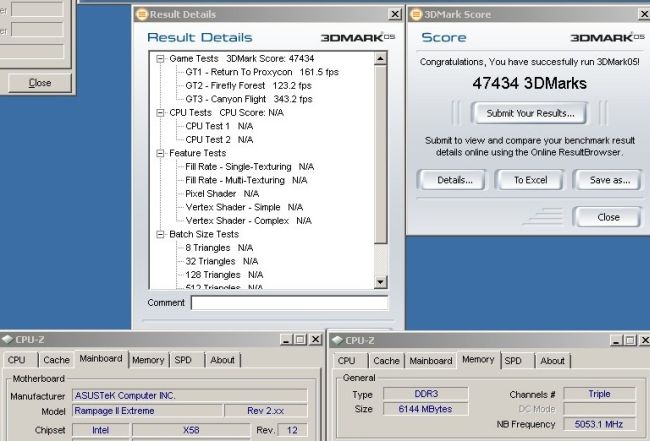Open the Cache tab in right CPU-Z

point(386,361)
